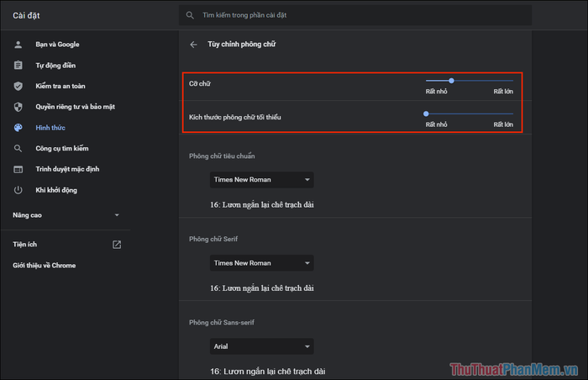The height and width of the screenshot is (380, 588).
Task: Click the browser window icon for Trình duyệt mặc định
Action: pos(18,169)
